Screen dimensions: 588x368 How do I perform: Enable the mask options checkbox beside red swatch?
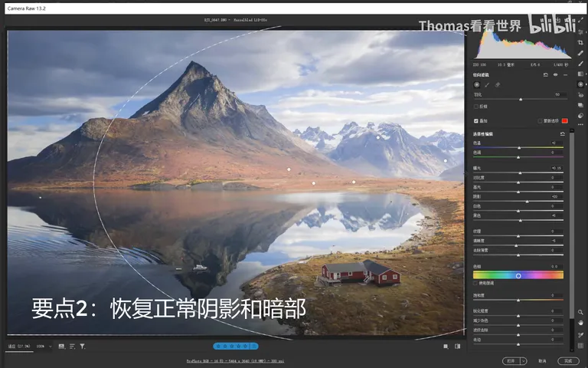(x=540, y=121)
